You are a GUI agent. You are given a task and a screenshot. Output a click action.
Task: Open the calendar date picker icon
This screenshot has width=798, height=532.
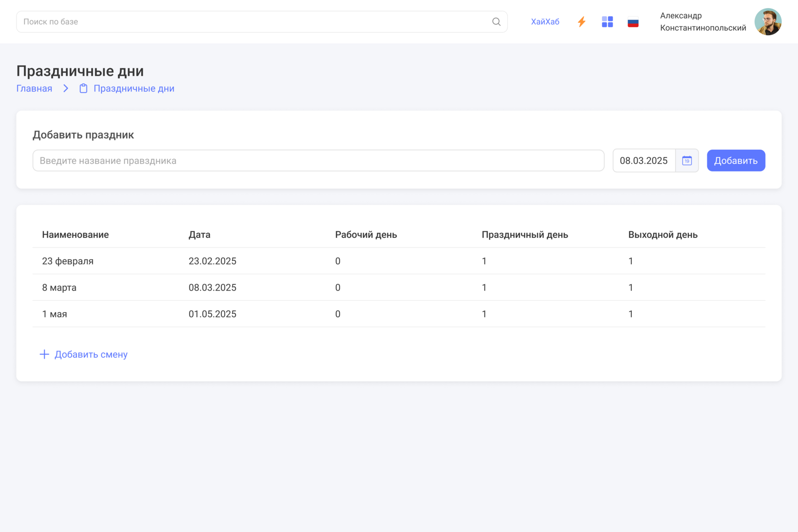tap(687, 161)
